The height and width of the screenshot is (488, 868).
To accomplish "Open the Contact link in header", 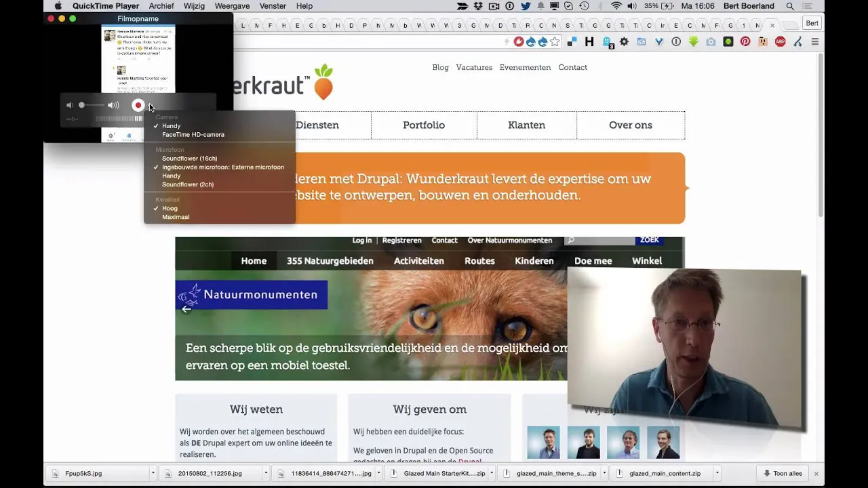I will tap(572, 68).
